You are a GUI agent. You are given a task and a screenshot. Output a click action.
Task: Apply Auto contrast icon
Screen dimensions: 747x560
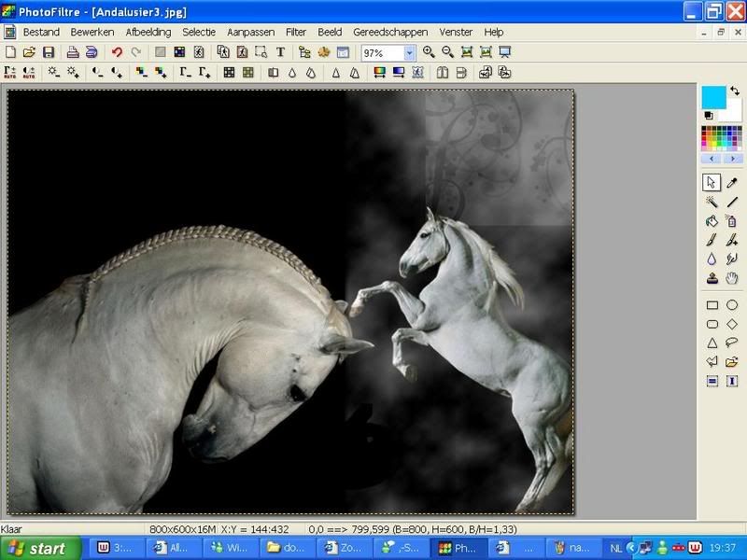(x=29, y=73)
